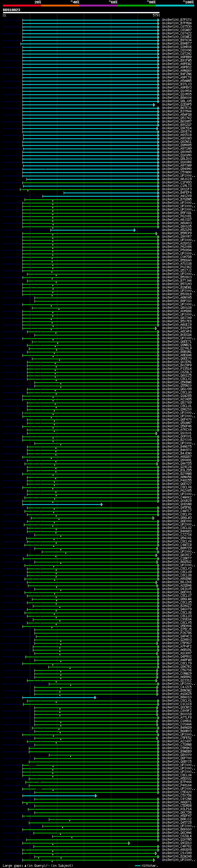Screen dimensions: 197x868
Task: Click the green ~80% identity legend segment
Action: tap(137, 6)
